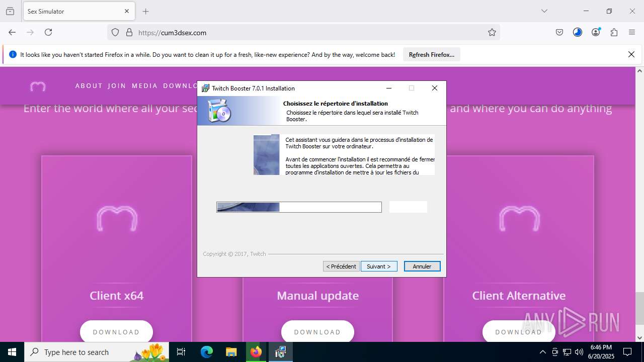
Task: Open the notification center icon
Action: (x=627, y=352)
